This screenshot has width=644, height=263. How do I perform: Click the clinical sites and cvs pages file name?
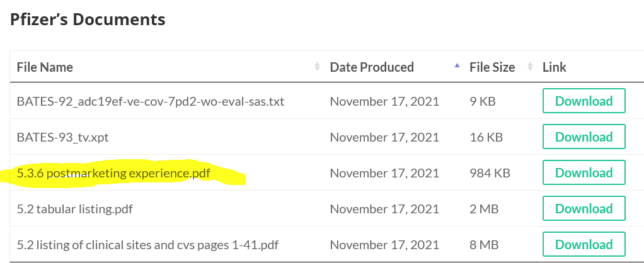click(147, 244)
